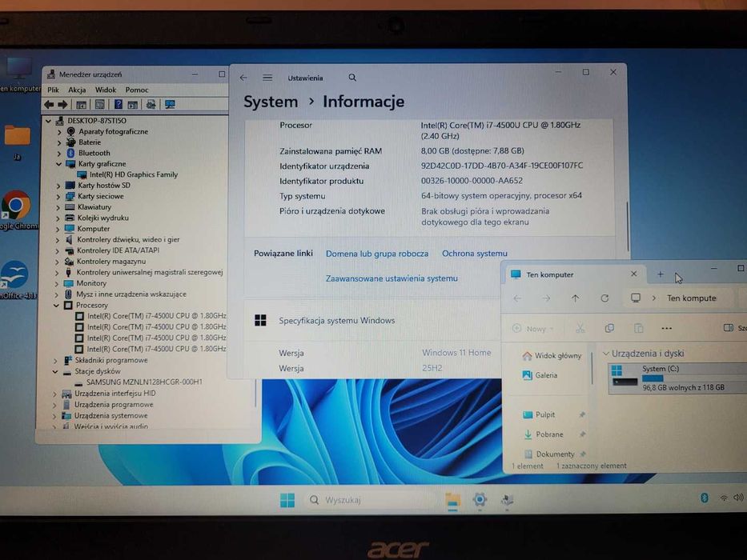The width and height of the screenshot is (747, 560).
Task: Select System (C:) drive tile
Action: pos(677,378)
